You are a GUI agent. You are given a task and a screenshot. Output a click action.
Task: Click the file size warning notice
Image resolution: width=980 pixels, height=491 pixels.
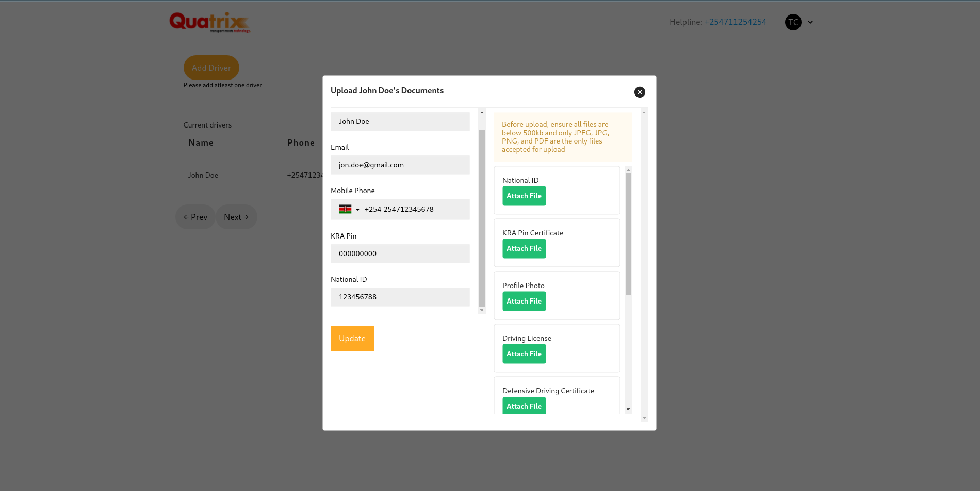tap(563, 137)
